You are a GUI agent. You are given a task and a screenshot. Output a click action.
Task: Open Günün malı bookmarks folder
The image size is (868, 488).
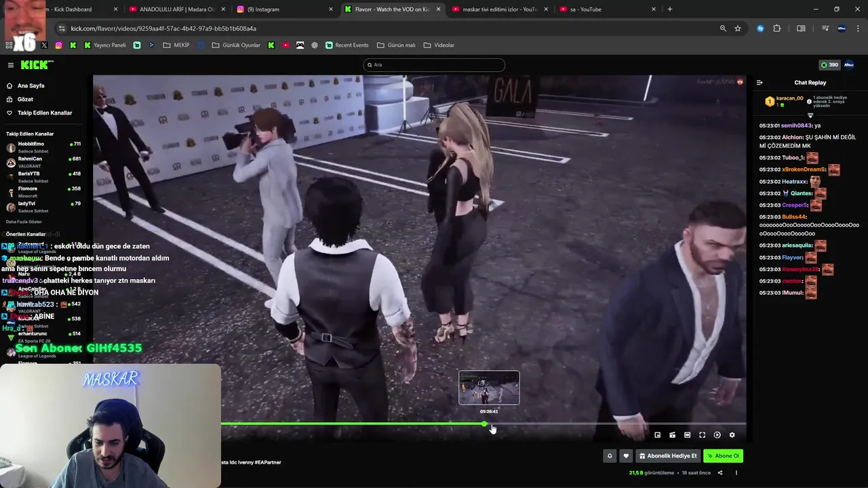tap(396, 45)
